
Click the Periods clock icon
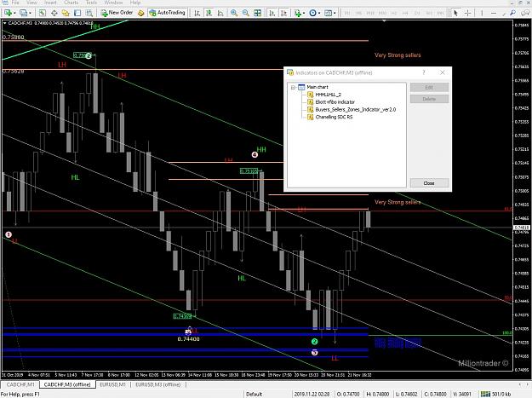[x=312, y=13]
